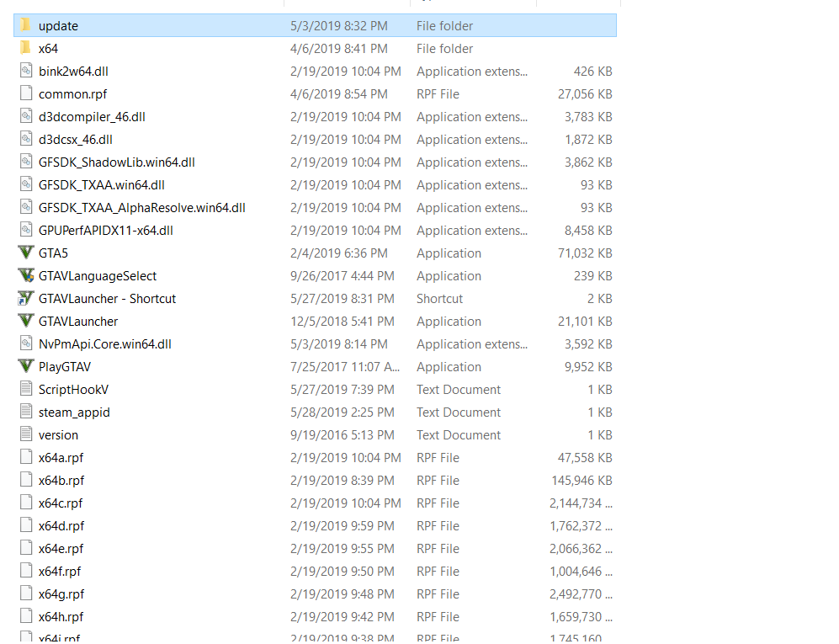
Task: Select the file name x64e.rpf
Action: coord(61,549)
